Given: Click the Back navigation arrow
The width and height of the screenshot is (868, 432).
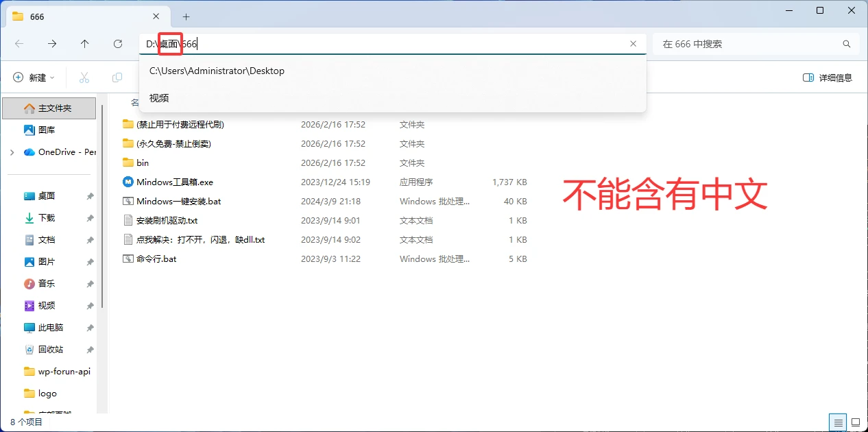Looking at the screenshot, I should pos(19,44).
